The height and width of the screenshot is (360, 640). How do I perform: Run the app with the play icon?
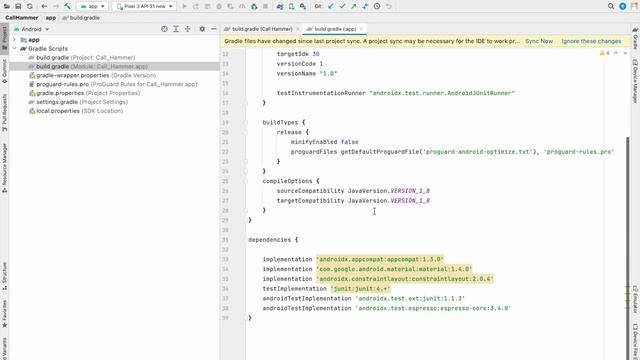[x=184, y=6]
